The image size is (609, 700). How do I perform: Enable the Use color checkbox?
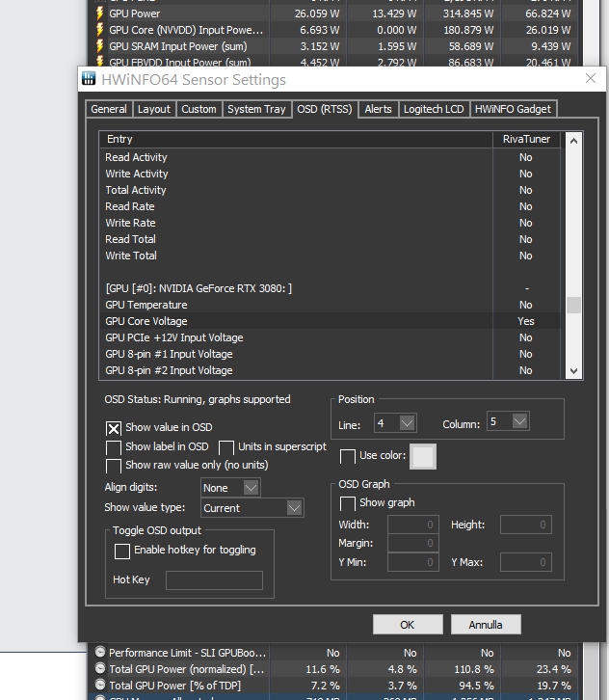(x=348, y=456)
